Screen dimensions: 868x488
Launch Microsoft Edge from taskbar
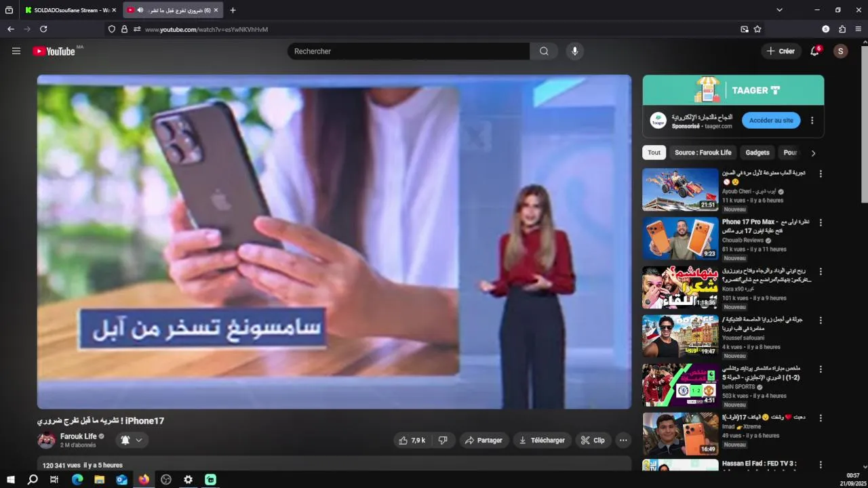[77, 479]
